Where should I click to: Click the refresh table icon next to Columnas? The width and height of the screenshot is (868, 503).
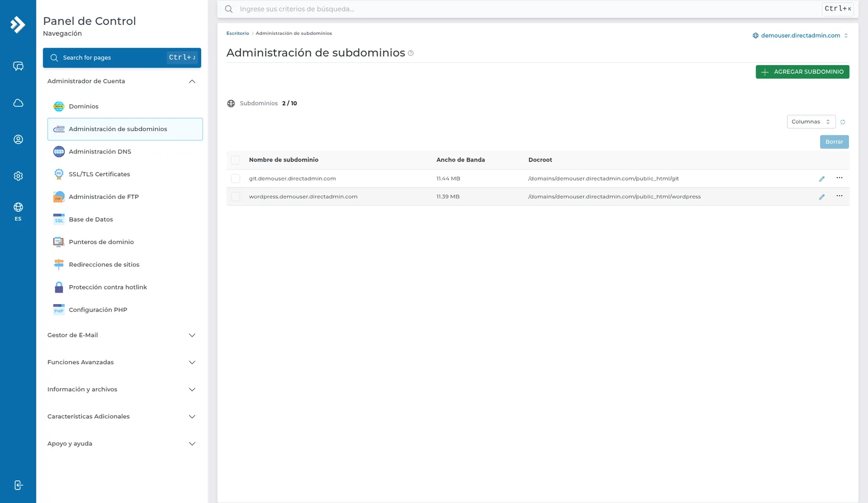coord(843,122)
